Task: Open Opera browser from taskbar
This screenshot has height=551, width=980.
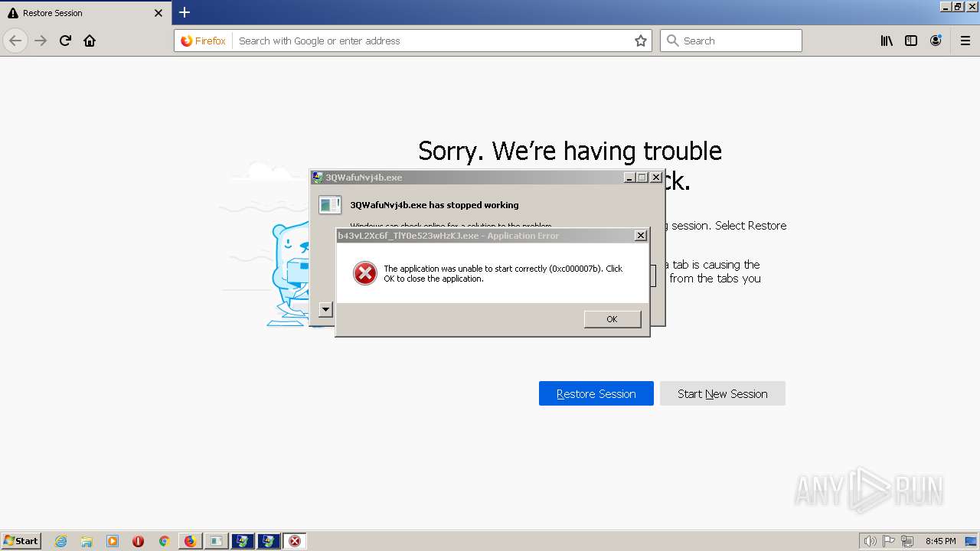Action: tap(138, 541)
